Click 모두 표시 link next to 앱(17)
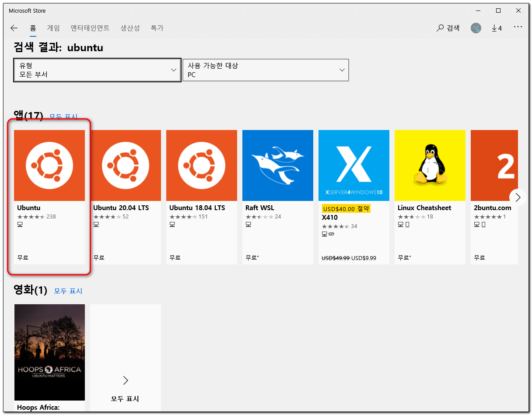 [x=63, y=117]
